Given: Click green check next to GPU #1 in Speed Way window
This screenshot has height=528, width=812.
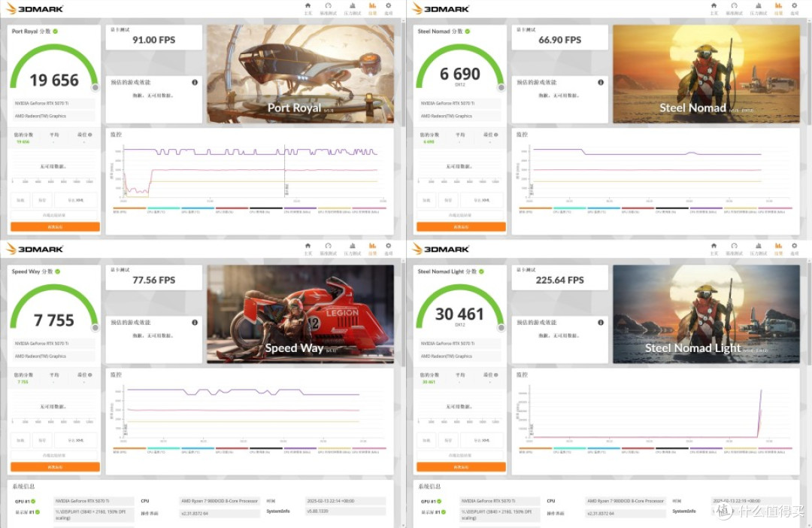Looking at the screenshot, I should pyautogui.click(x=34, y=502).
